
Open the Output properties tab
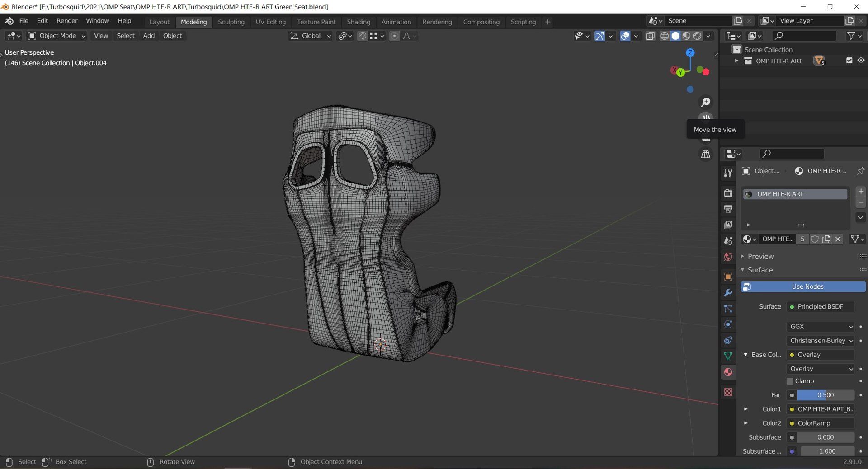pos(728,209)
